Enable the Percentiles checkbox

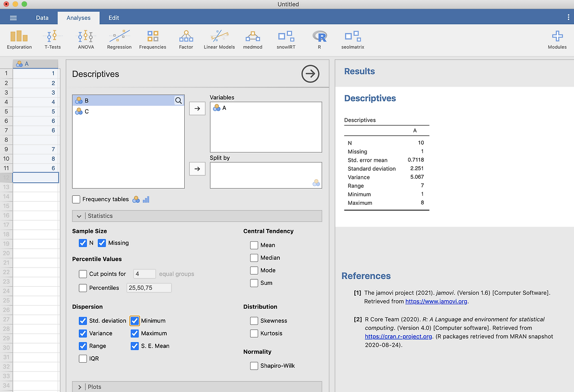[83, 288]
